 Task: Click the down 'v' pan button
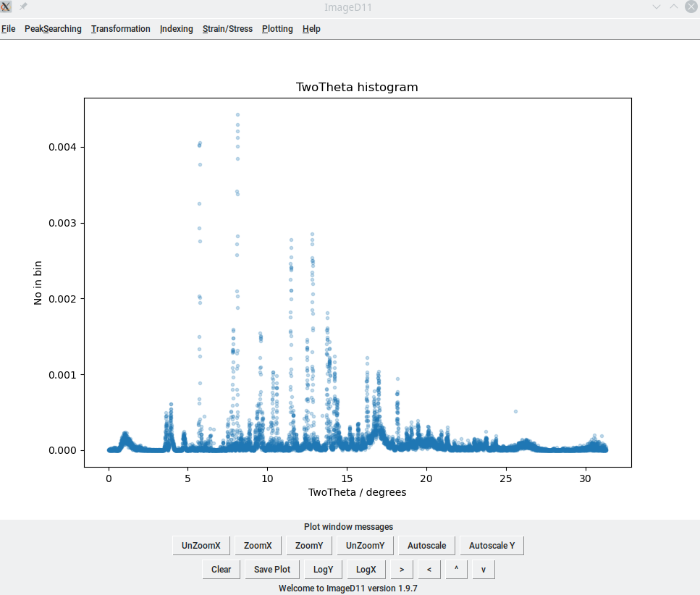coord(483,570)
